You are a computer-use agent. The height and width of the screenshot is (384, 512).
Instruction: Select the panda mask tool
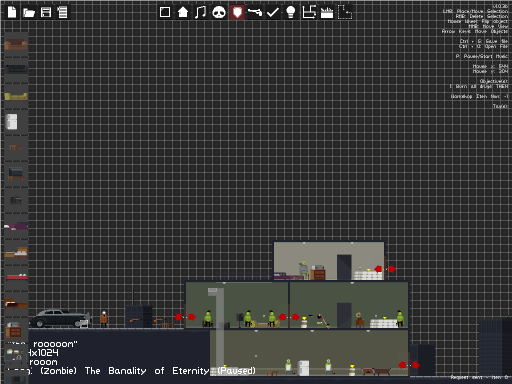click(219, 13)
